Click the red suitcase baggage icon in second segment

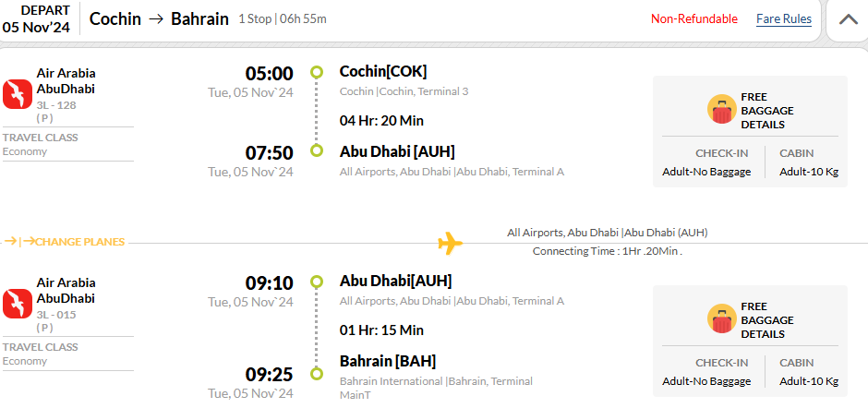coord(722,318)
